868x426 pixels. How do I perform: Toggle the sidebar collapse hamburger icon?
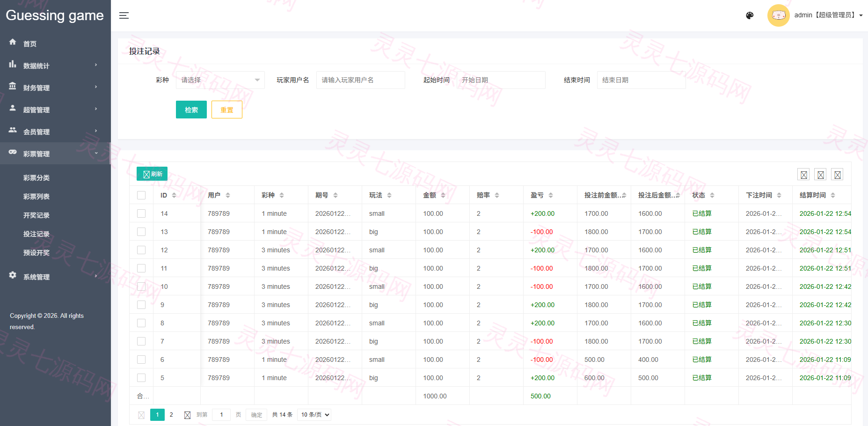[124, 15]
